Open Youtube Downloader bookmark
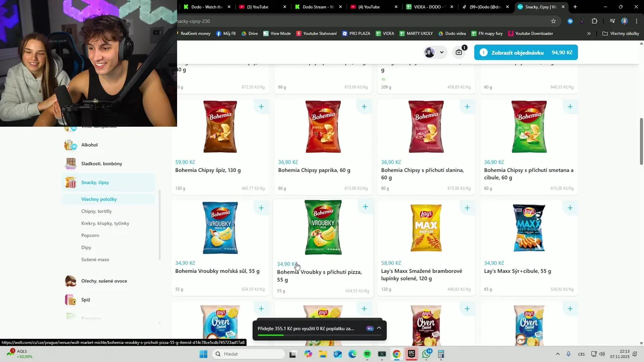 pyautogui.click(x=530, y=34)
